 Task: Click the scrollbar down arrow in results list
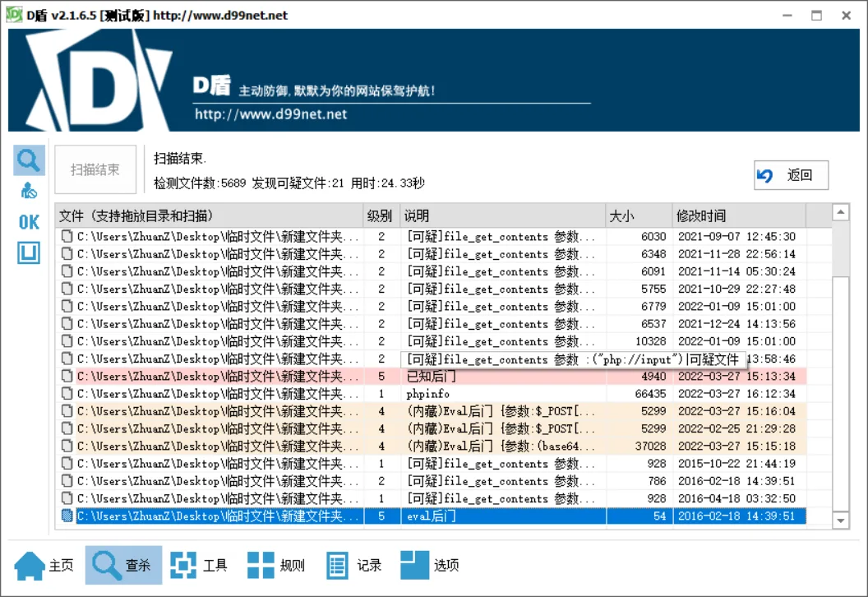coord(840,521)
